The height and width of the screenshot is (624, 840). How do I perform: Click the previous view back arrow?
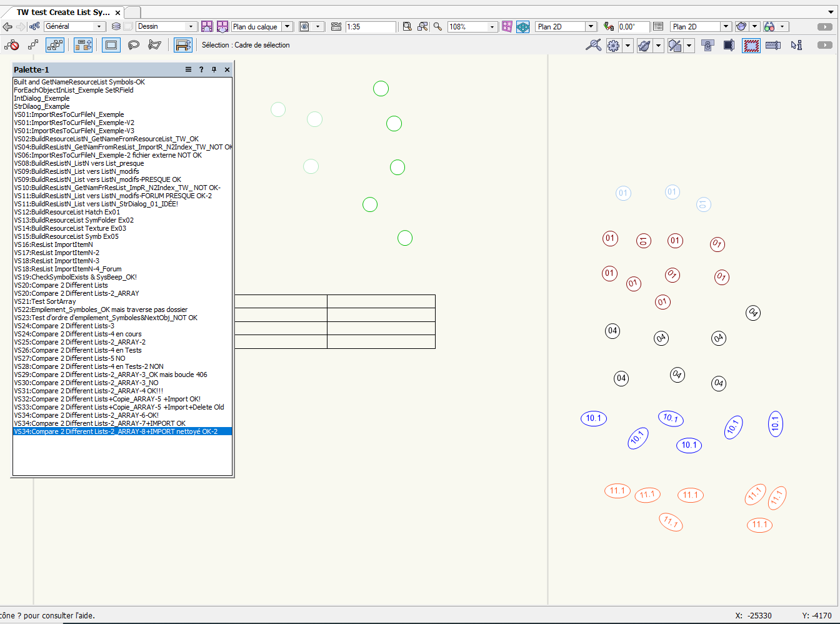[x=7, y=26]
